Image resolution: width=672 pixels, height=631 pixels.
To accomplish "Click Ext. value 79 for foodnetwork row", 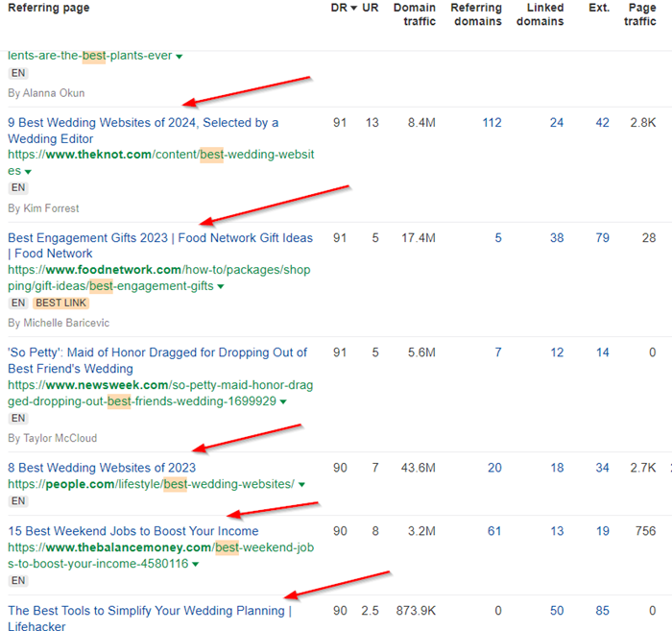I will [602, 238].
